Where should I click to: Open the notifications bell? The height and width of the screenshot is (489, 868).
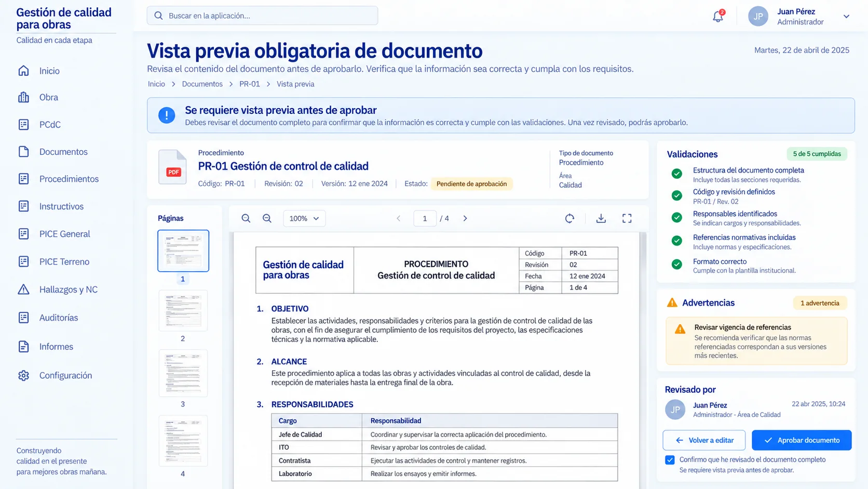pos(718,16)
